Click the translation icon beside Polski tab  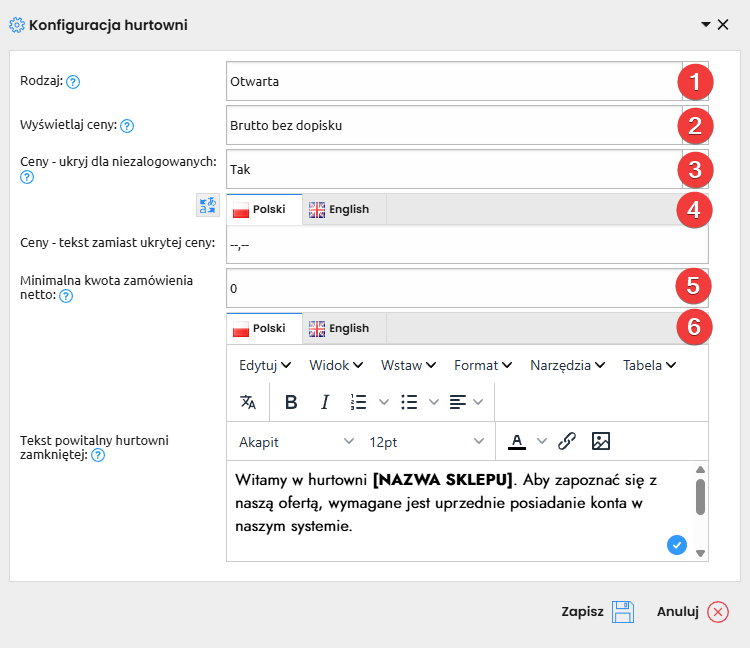[x=208, y=205]
